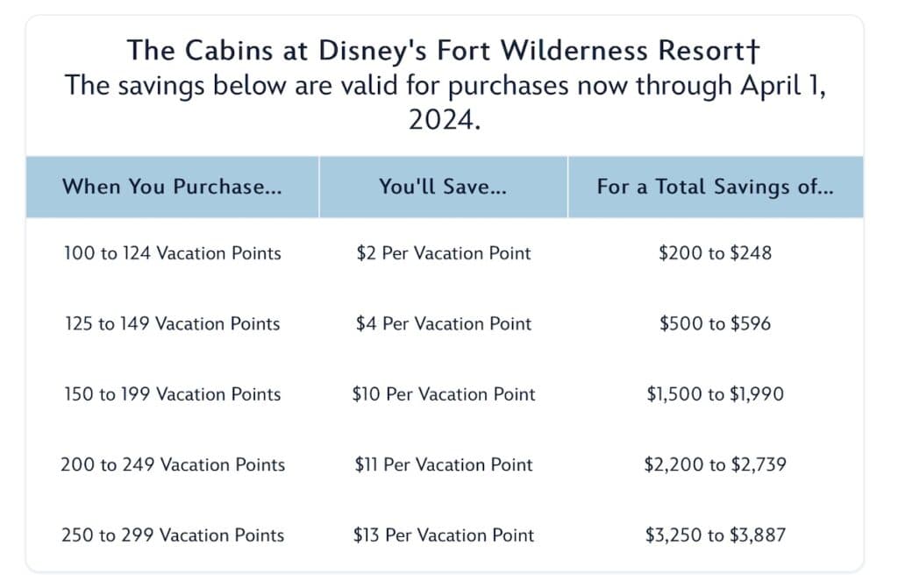Click the '$11 Per Vacation Point' cell
This screenshot has width=898, height=588.
tap(443, 464)
